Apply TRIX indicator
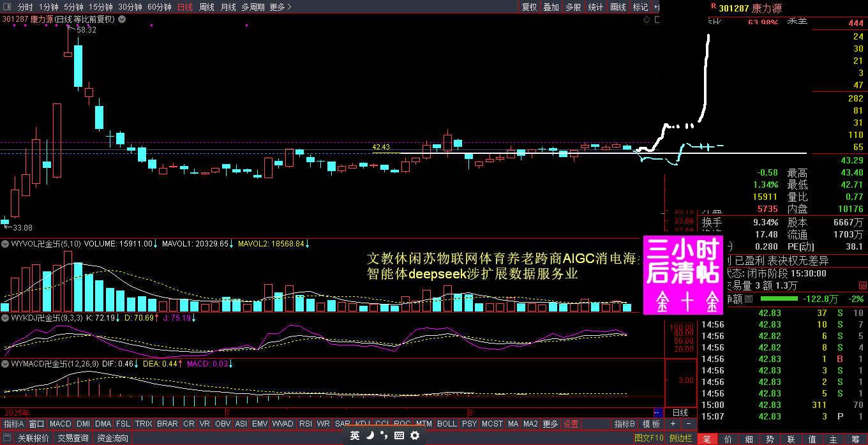 click(144, 424)
